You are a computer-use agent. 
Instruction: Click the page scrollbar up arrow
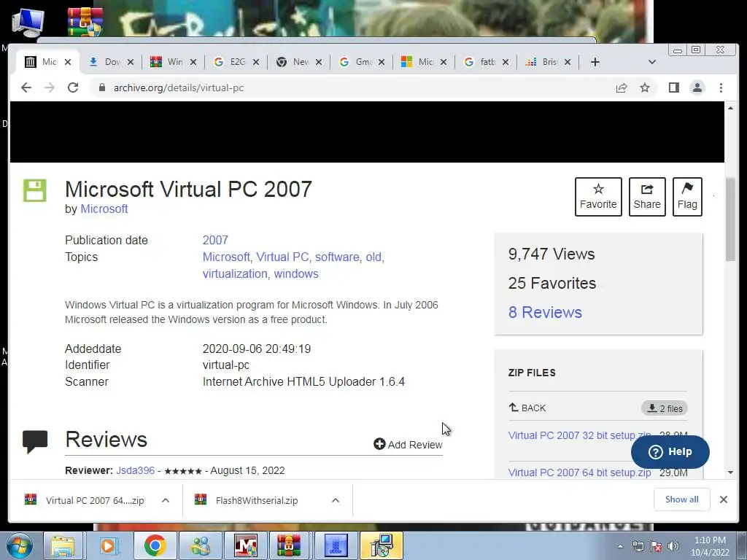click(731, 108)
